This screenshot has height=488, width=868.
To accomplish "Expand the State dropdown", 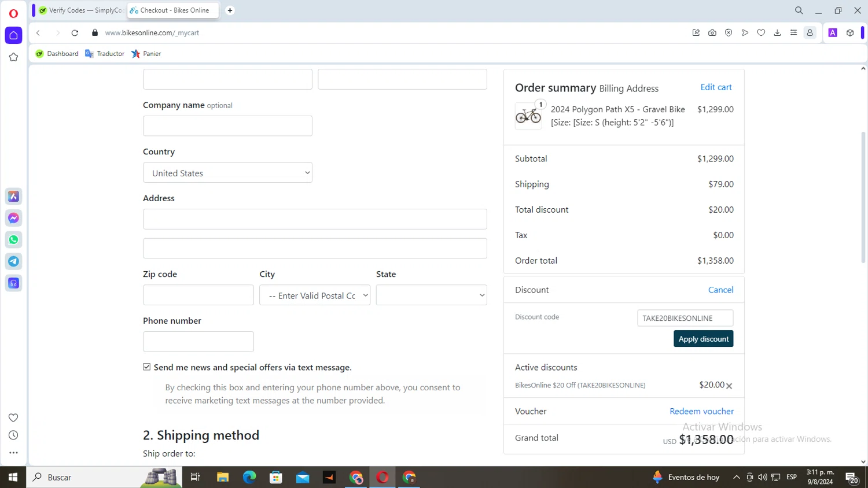I will click(x=431, y=295).
